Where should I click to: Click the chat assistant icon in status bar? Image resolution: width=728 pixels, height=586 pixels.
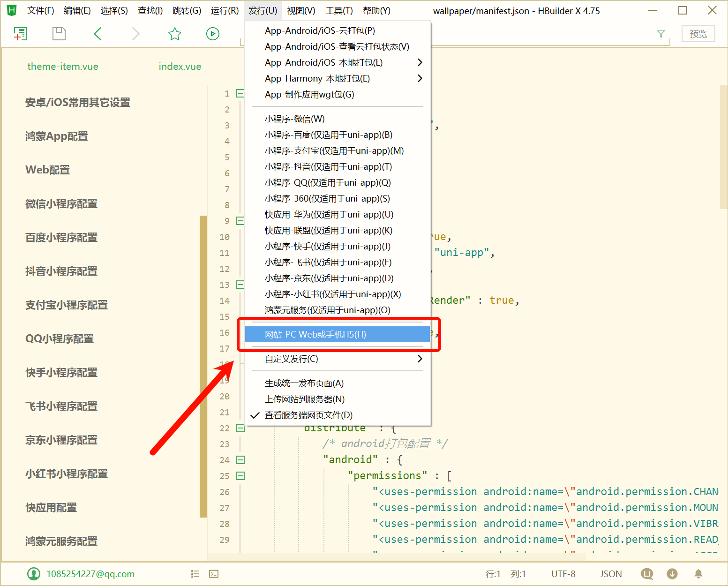[x=647, y=574]
